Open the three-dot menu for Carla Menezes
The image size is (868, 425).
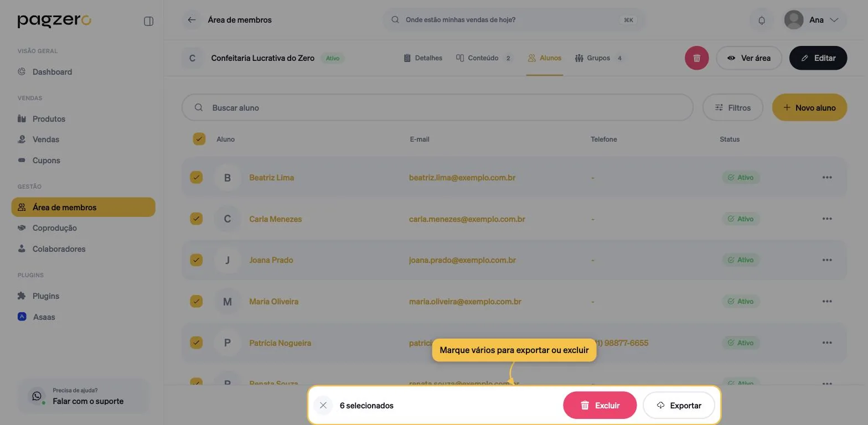point(827,219)
